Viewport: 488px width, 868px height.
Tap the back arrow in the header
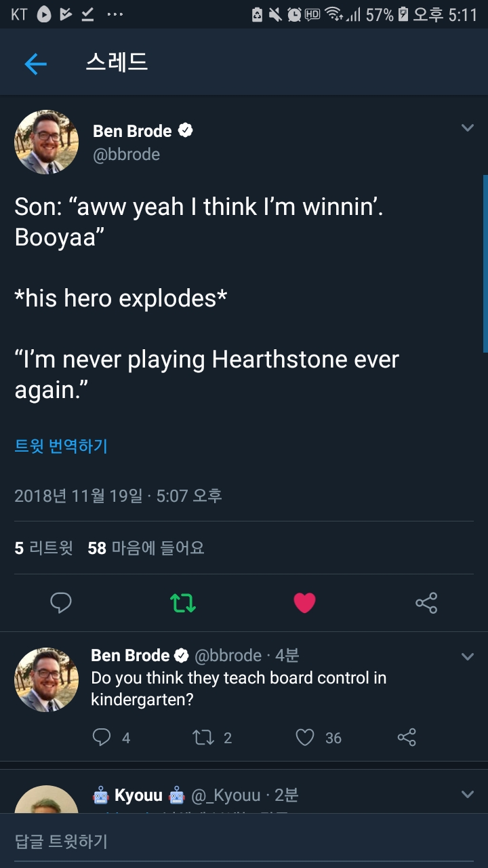(x=35, y=64)
